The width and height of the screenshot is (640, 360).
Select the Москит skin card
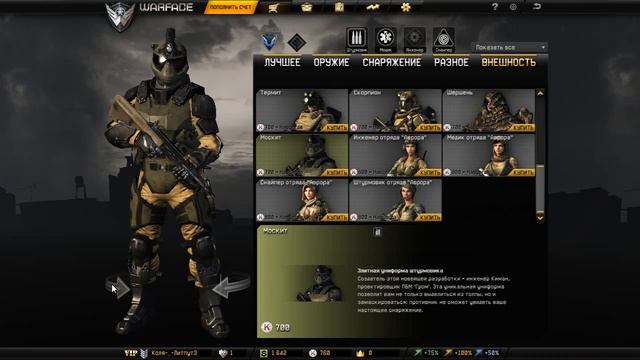[x=302, y=155]
